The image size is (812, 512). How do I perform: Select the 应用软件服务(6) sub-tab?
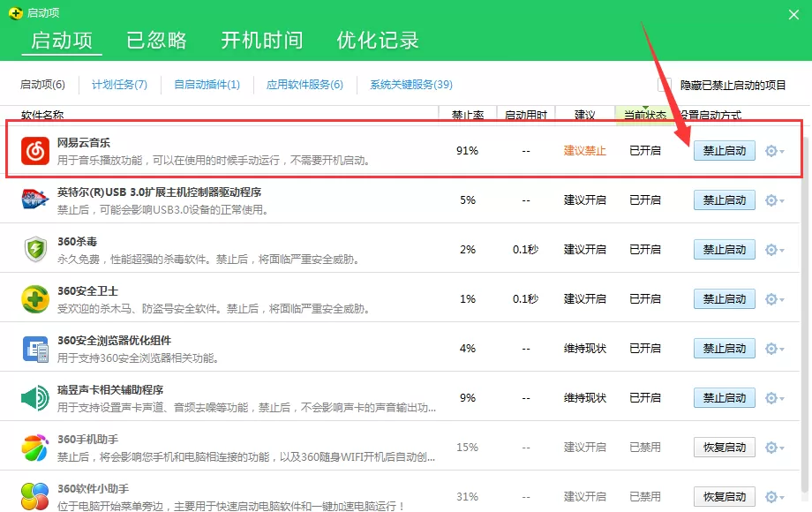[x=304, y=85]
